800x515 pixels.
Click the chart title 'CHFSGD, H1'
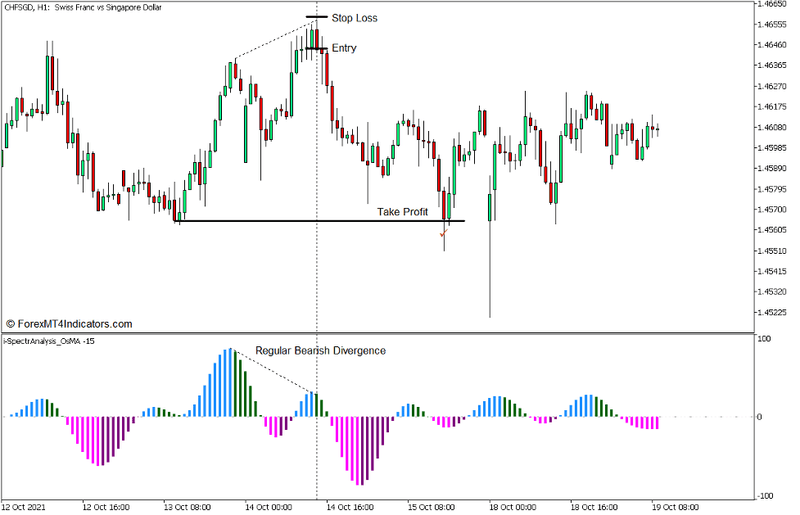(x=26, y=8)
